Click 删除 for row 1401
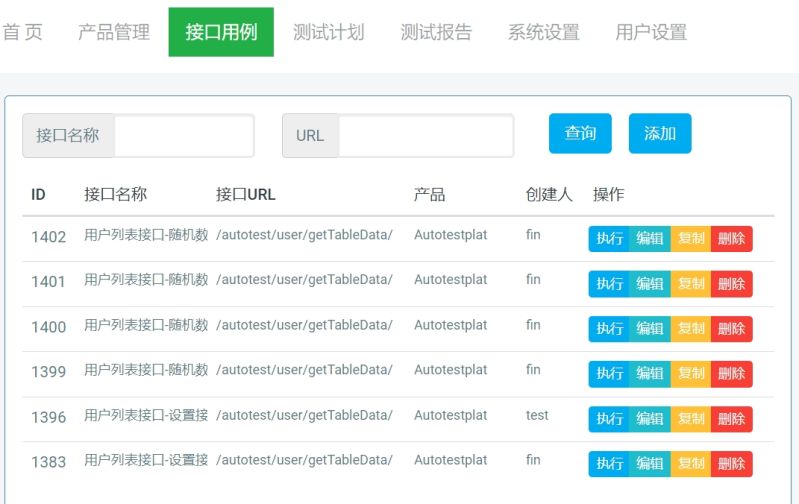799x504 pixels. point(732,283)
